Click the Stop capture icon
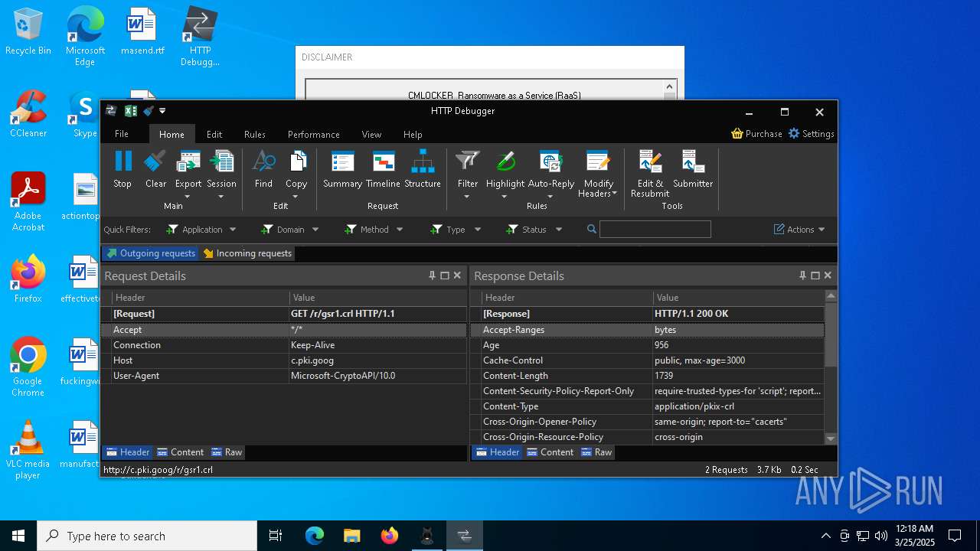The height and width of the screenshot is (551, 980). click(x=122, y=161)
